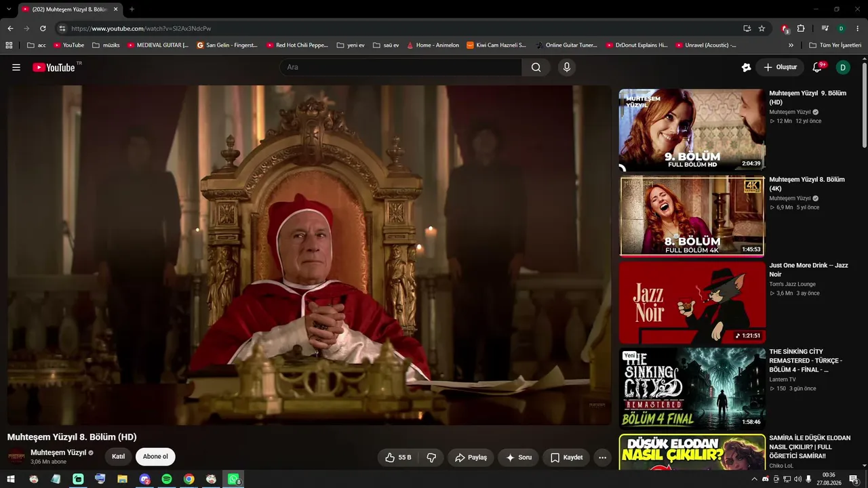Open the Chrome apps grid shortcut

(9, 45)
